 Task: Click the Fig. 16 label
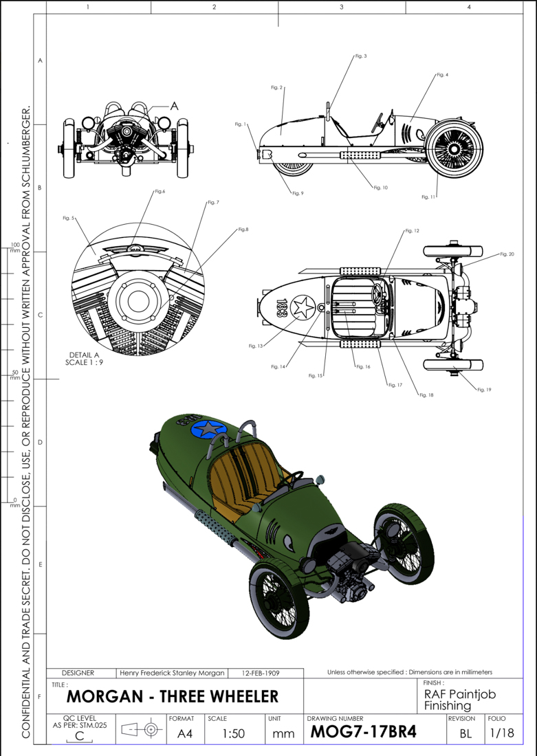363,367
